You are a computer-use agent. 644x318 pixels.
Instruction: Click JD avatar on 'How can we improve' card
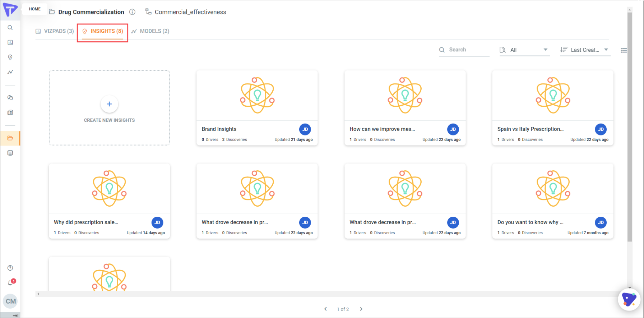point(453,129)
